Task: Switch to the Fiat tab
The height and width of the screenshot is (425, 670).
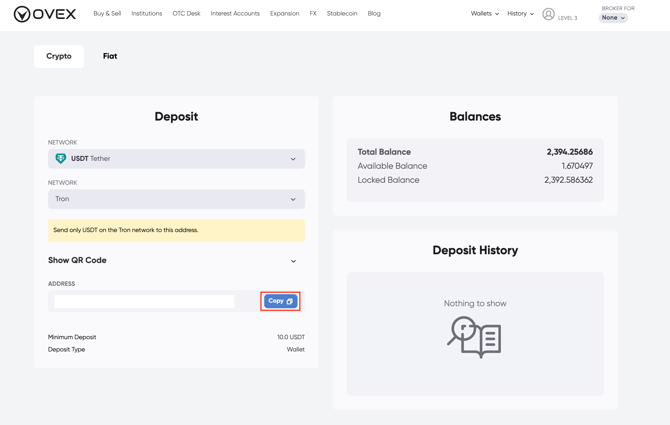Action: (110, 56)
